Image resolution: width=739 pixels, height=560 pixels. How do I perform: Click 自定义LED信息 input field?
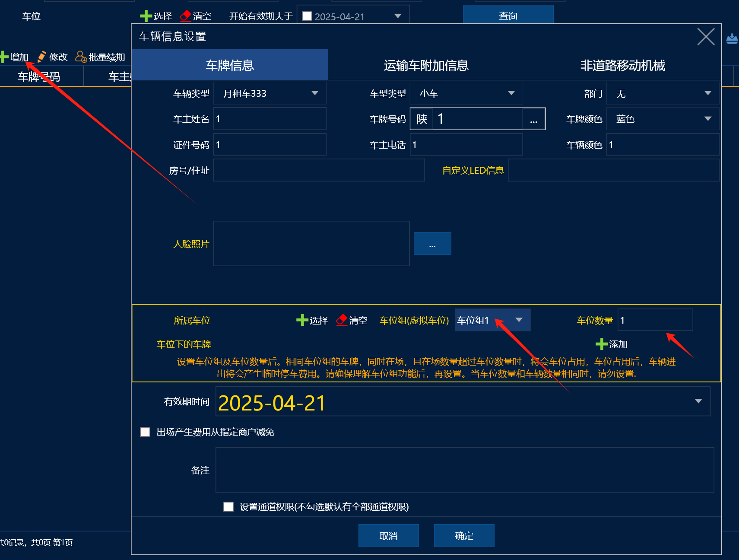pos(613,170)
